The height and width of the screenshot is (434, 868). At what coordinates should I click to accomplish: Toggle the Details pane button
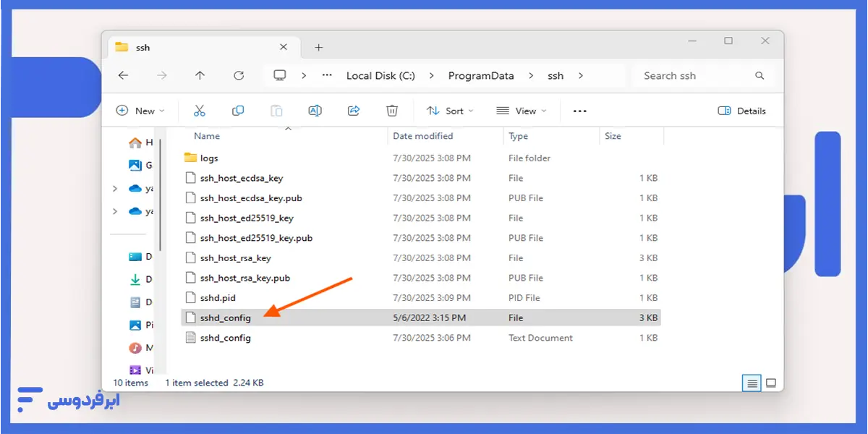[742, 111]
